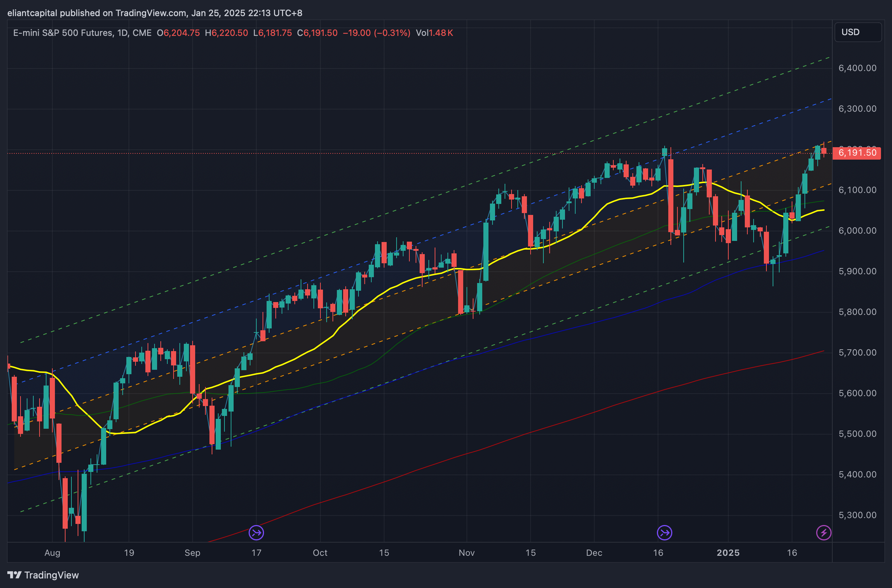Click the TradingView wordmark text
Screen dimensions: 892x588
tap(51, 575)
